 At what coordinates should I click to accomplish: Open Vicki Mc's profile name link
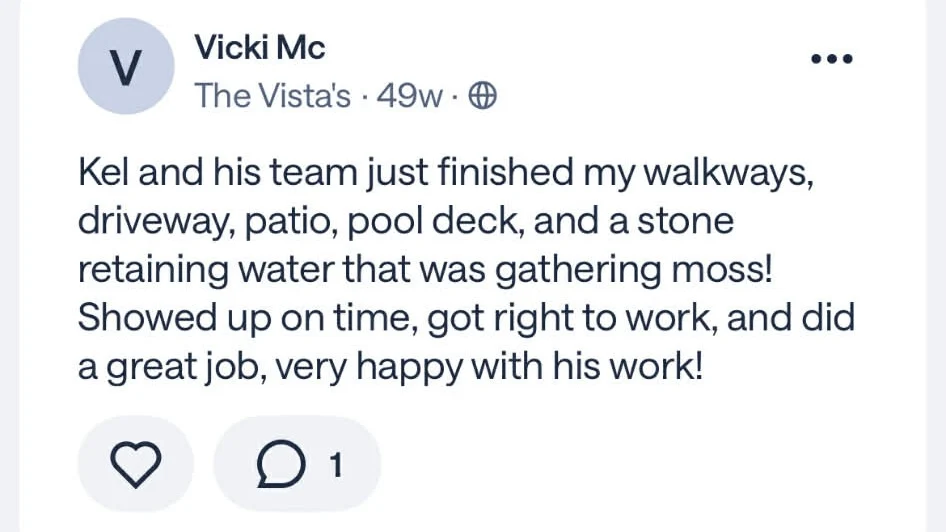(260, 47)
